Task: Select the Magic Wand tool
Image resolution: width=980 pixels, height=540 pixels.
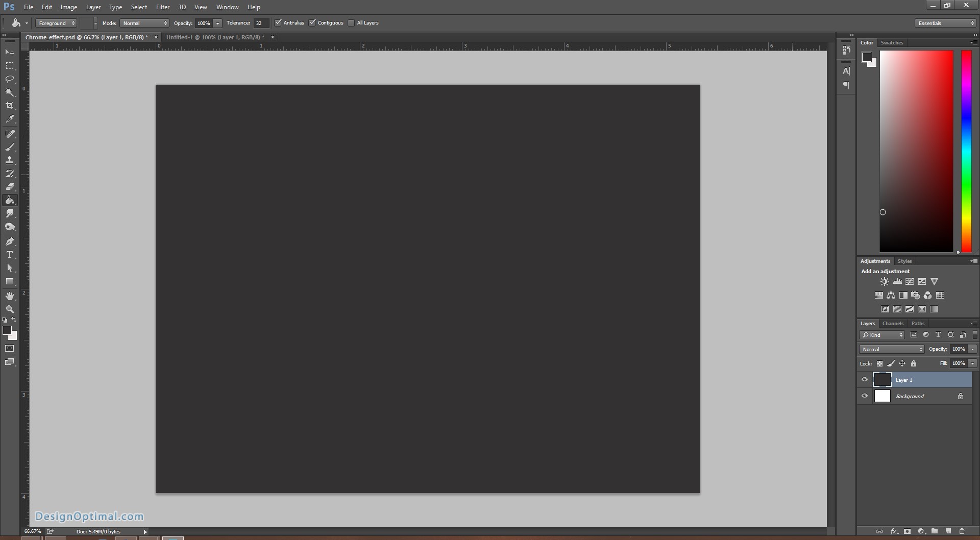Action: tap(10, 92)
